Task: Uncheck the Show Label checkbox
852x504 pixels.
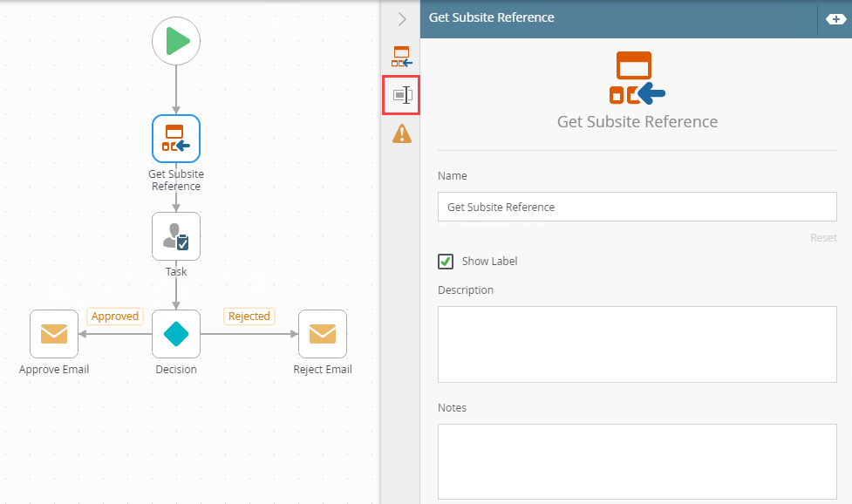Action: [x=446, y=262]
